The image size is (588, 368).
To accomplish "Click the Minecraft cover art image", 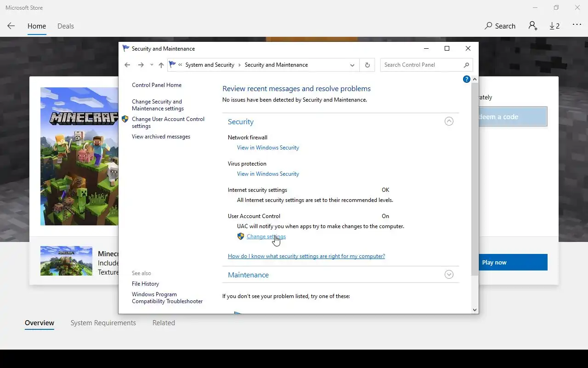I will tap(79, 156).
